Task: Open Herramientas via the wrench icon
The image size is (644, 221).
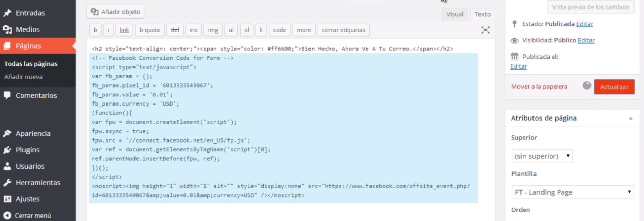Action: 7,183
